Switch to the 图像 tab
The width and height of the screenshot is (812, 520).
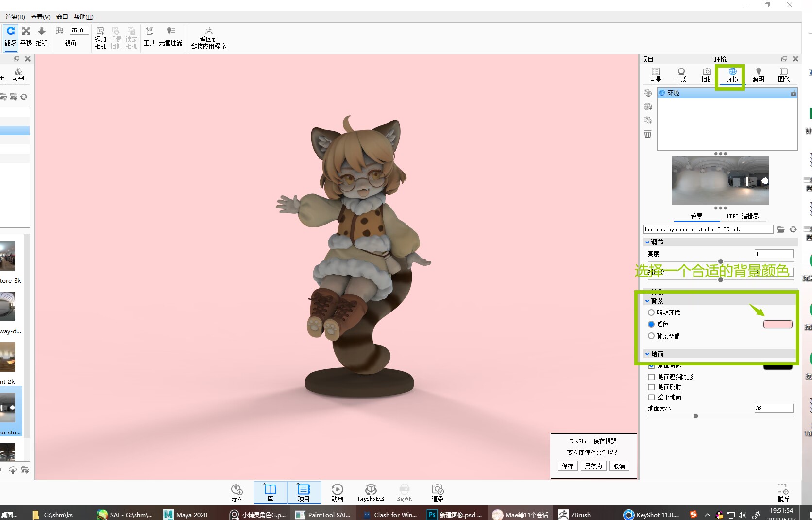pos(784,75)
